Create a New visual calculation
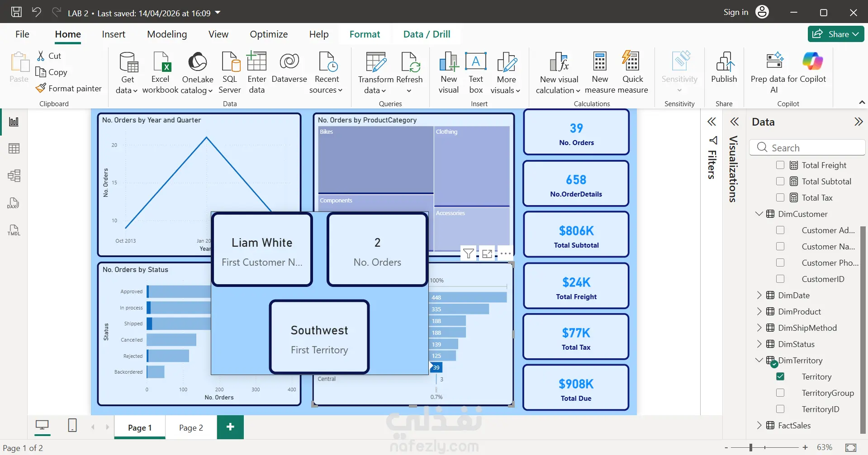868x455 pixels. pyautogui.click(x=559, y=73)
